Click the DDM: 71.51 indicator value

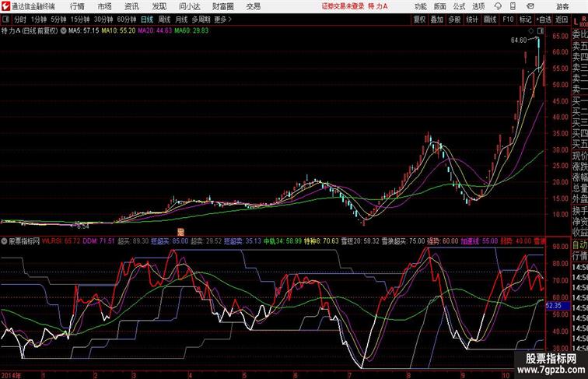point(99,241)
